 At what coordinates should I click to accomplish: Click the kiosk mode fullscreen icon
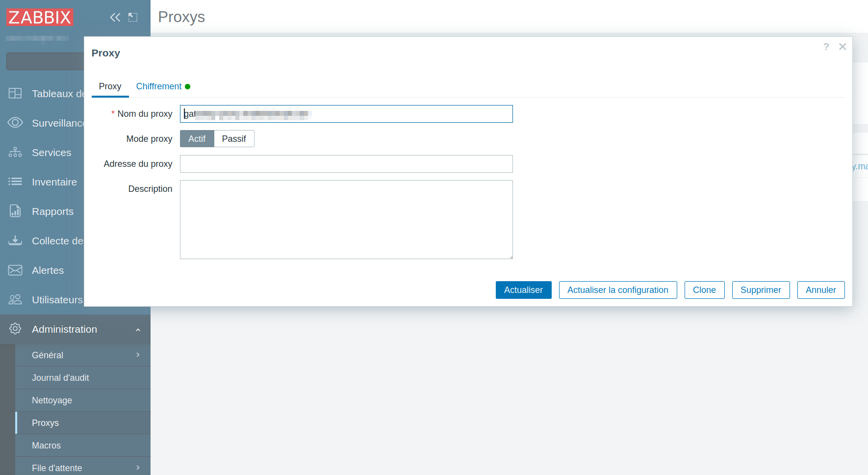(133, 18)
